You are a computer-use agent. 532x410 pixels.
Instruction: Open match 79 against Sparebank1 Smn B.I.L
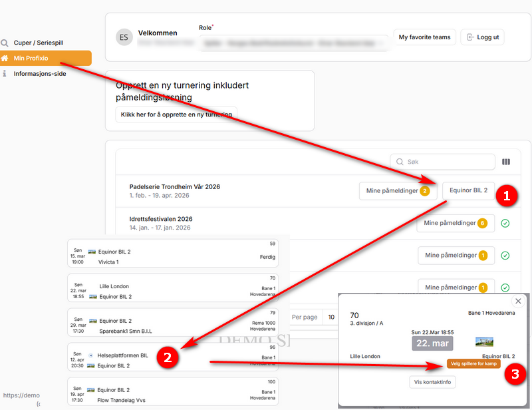tap(173, 322)
